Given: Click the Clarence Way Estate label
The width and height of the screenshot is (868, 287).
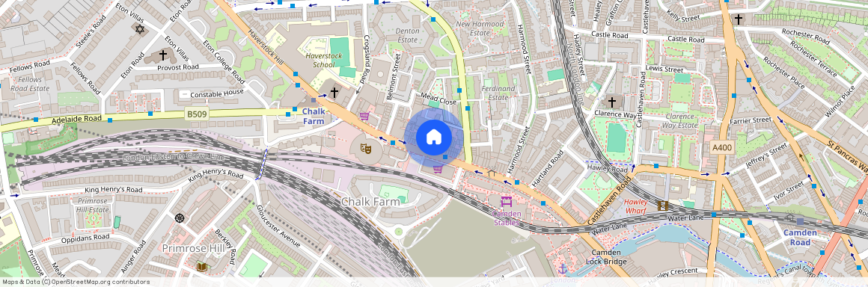Looking at the screenshot, I should [x=680, y=121].
